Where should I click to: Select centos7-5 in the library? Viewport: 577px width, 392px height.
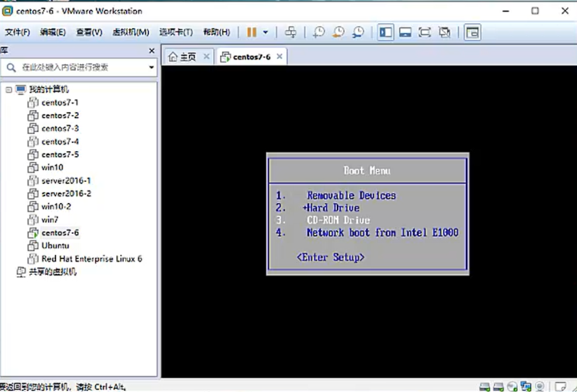(x=60, y=155)
